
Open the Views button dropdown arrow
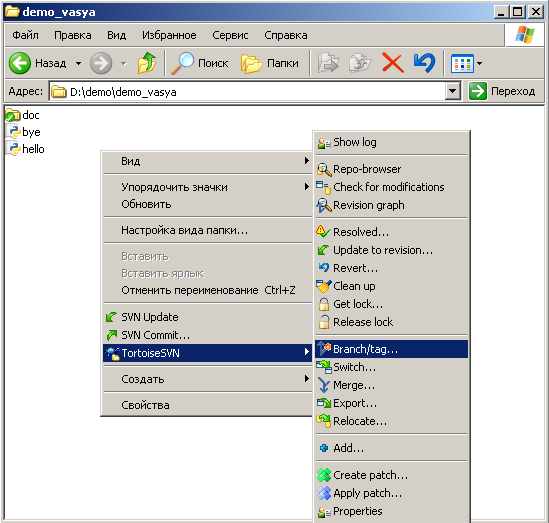[480, 63]
